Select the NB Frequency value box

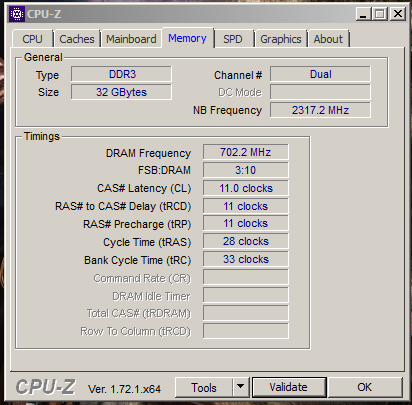[320, 110]
